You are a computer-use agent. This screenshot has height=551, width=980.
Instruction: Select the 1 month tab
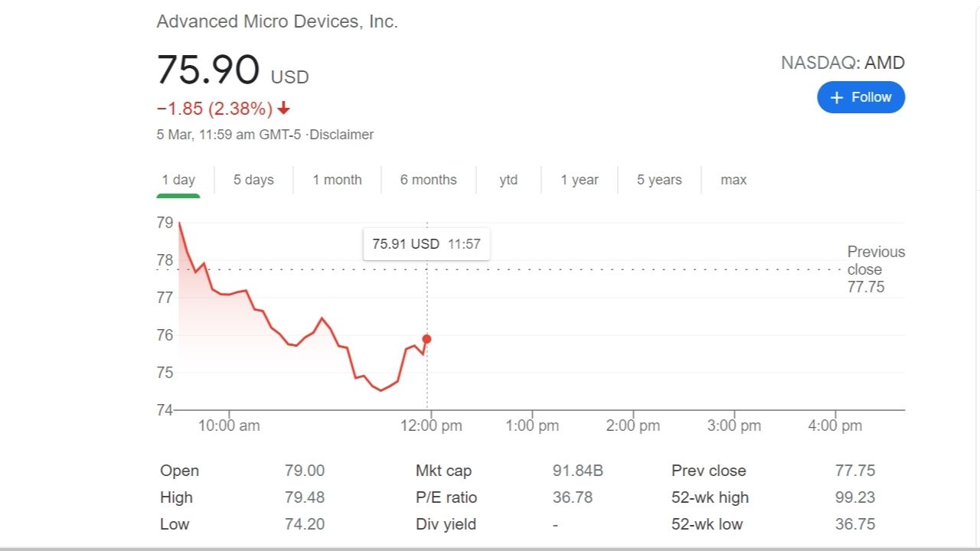(337, 180)
